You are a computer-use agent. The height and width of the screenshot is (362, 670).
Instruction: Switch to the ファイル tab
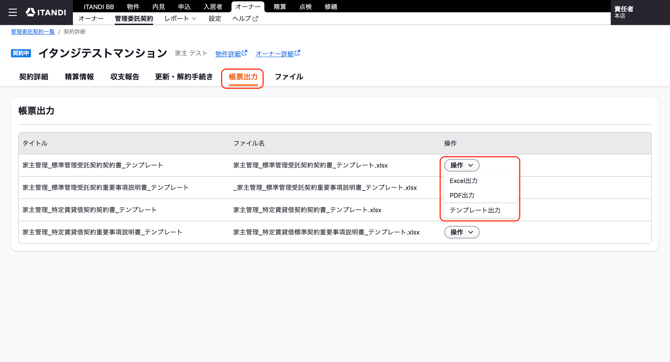pyautogui.click(x=289, y=77)
